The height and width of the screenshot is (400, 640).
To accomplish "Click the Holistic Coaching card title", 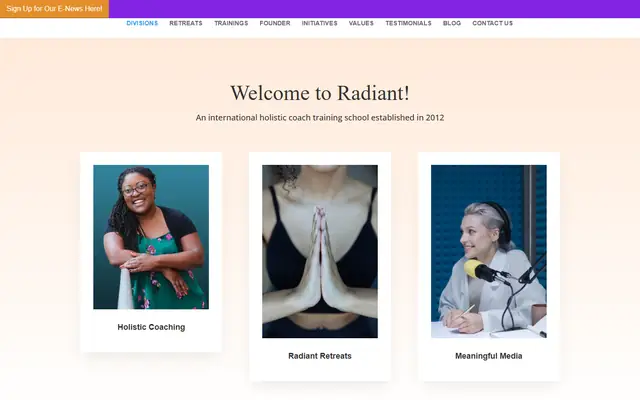I will (x=151, y=327).
